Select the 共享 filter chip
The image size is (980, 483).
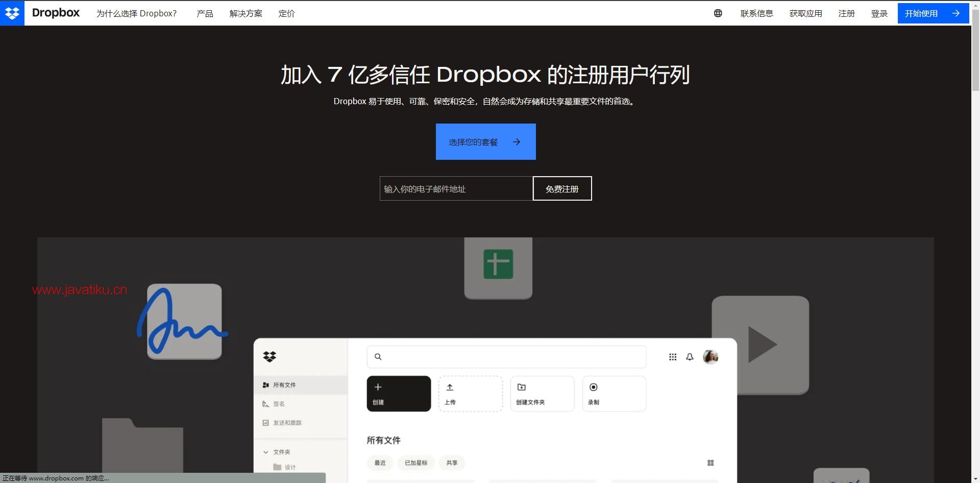(x=452, y=463)
